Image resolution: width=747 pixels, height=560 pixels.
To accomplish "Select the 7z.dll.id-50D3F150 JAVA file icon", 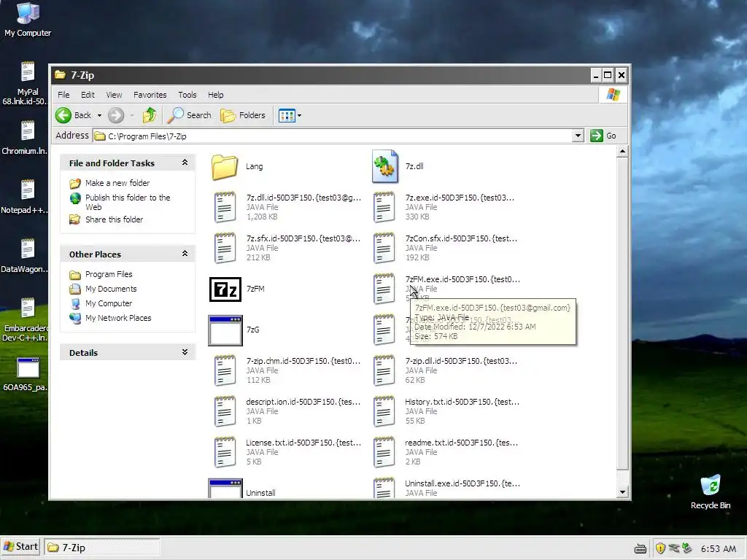I will 225,207.
